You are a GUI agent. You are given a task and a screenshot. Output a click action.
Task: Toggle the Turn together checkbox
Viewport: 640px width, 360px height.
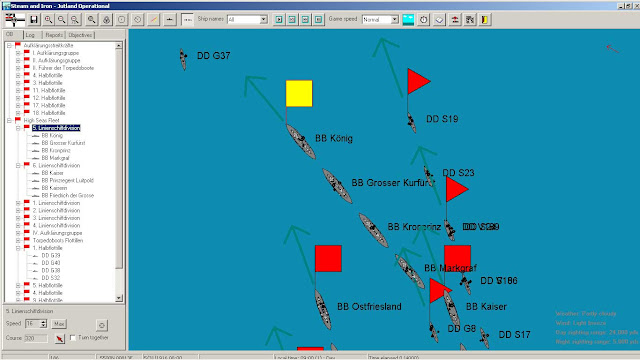[73, 338]
